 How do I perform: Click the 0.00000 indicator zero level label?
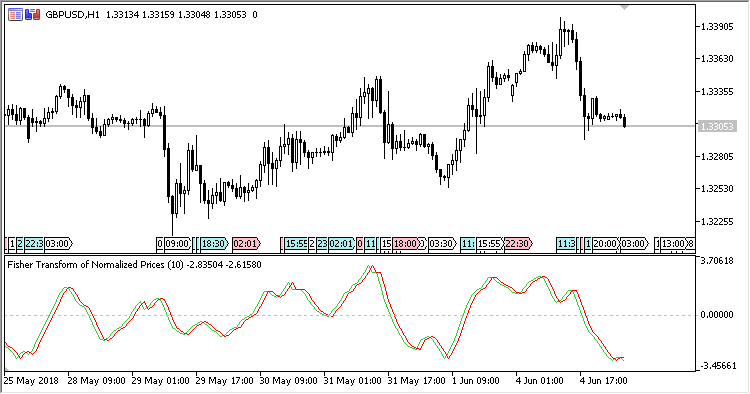[717, 315]
